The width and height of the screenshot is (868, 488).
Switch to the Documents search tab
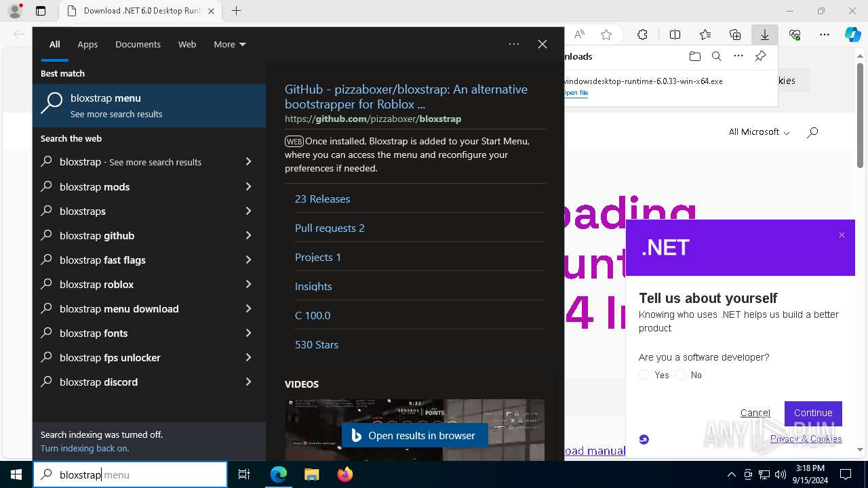[x=138, y=44]
